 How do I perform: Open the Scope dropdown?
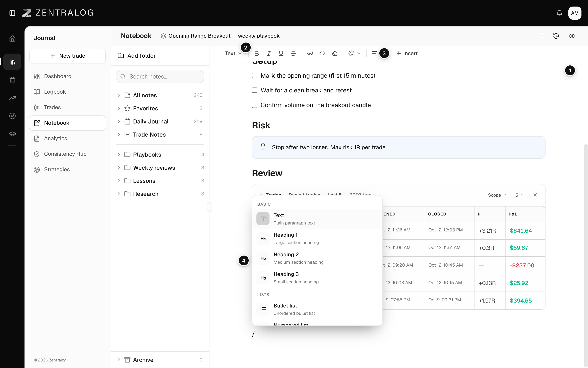tap(497, 195)
